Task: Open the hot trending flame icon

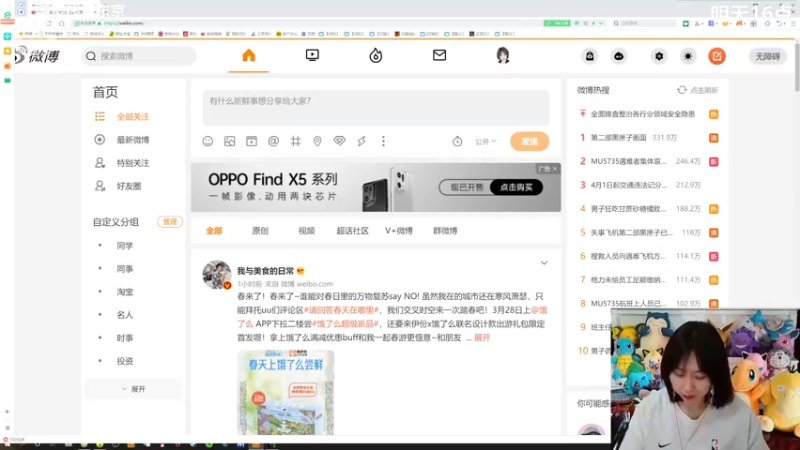Action: [x=376, y=56]
